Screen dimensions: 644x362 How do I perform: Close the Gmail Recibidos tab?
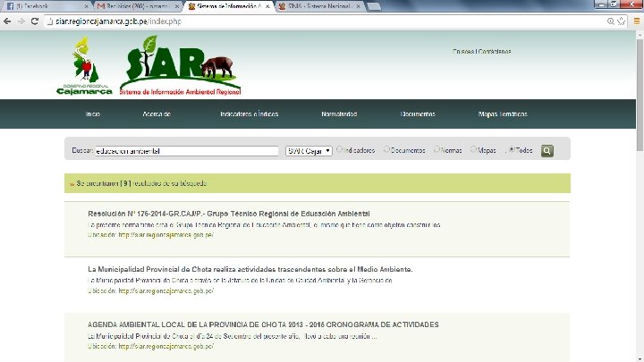tap(177, 6)
